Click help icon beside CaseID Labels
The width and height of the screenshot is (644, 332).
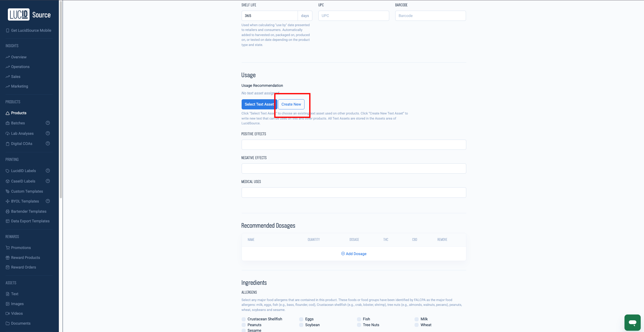48,181
